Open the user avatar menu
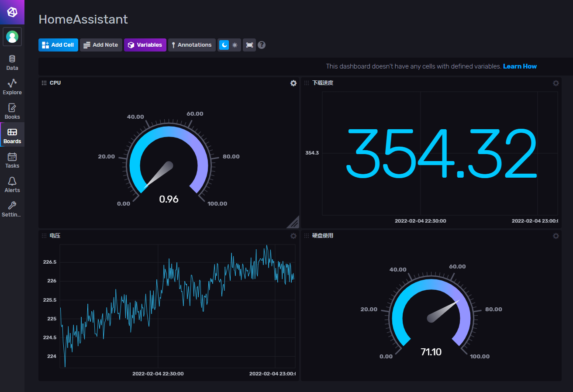 [x=12, y=37]
